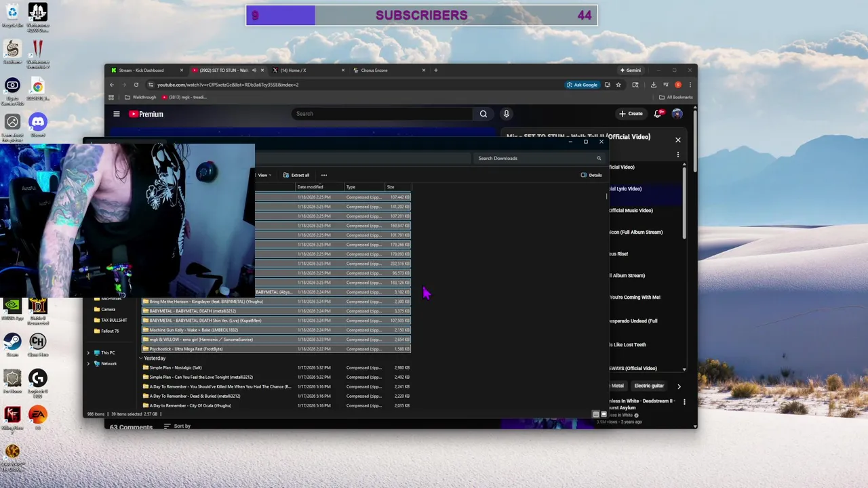868x488 pixels.
Task: Open the mgk bookmark in bookmarks bar
Action: [x=184, y=97]
